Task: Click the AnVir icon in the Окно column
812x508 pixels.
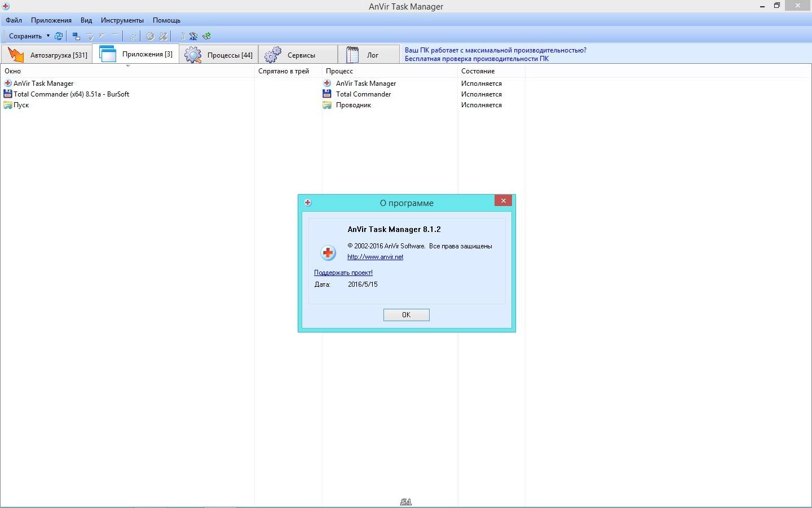Action: coord(8,83)
